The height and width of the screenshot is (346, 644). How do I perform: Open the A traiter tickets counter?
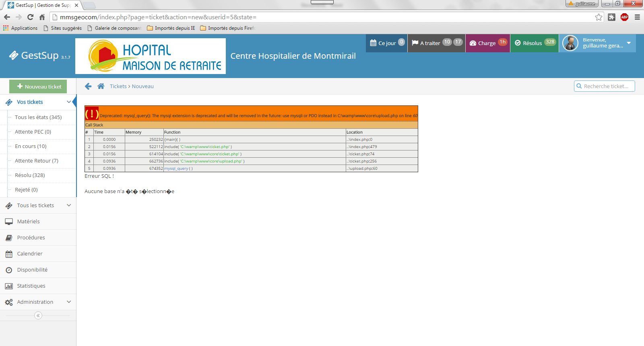coord(437,43)
